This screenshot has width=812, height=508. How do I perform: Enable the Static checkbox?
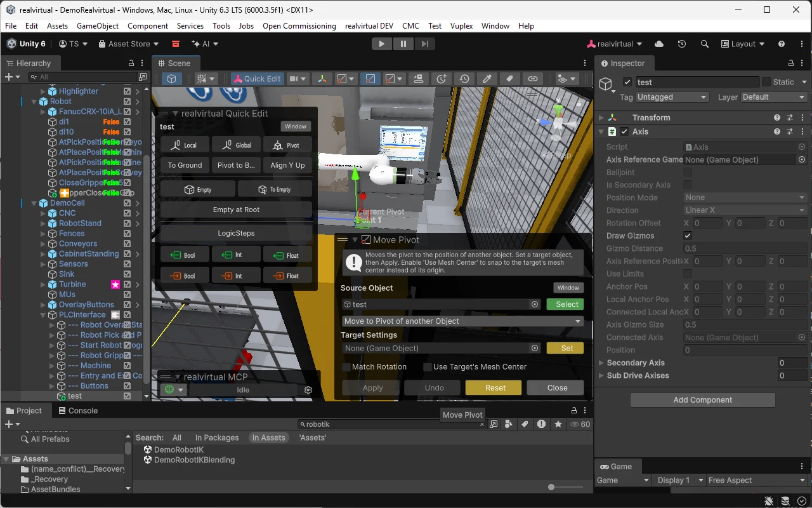[x=766, y=82]
